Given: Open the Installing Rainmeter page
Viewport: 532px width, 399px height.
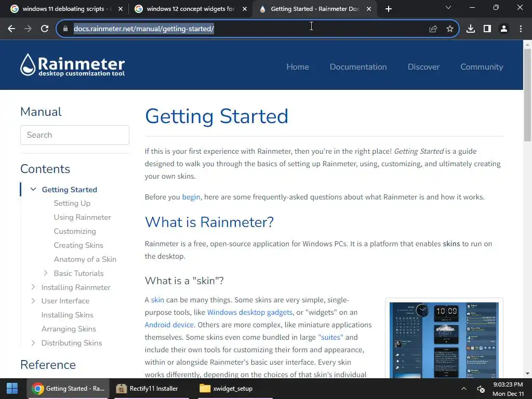Looking at the screenshot, I should [x=76, y=287].
